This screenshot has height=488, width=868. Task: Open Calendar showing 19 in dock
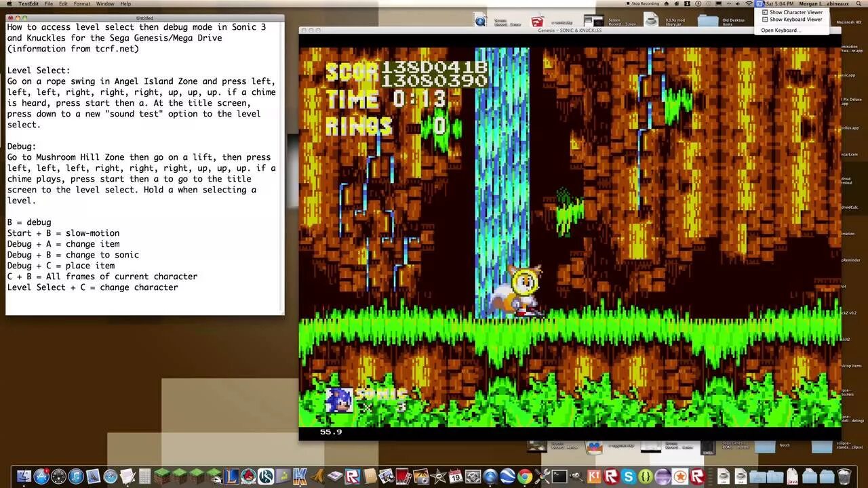(x=455, y=476)
